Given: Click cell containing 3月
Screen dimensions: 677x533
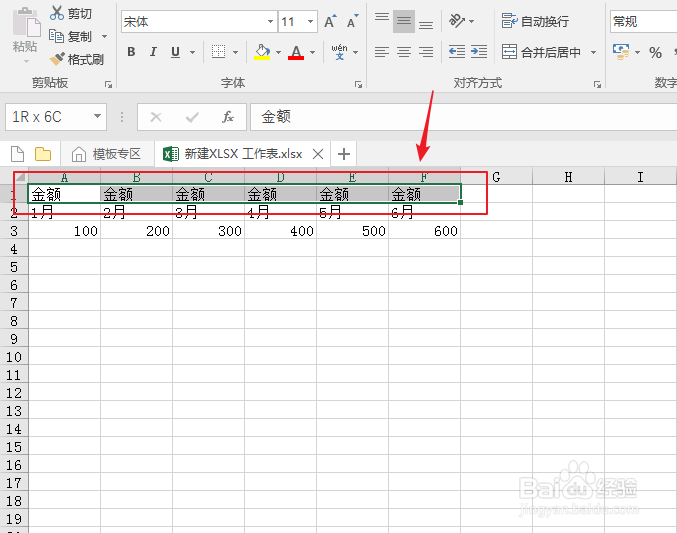Looking at the screenshot, I should pyautogui.click(x=209, y=213).
